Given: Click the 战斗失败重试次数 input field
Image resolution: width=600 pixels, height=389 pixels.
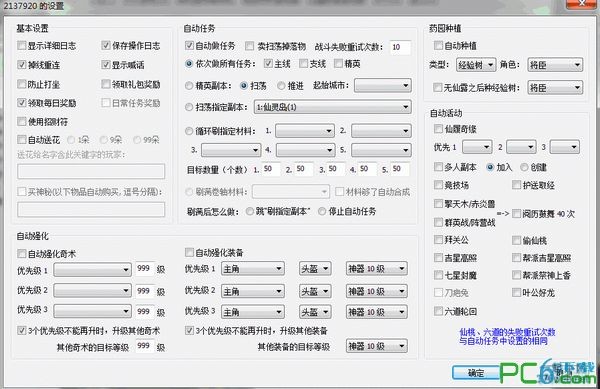Looking at the screenshot, I should pos(400,47).
